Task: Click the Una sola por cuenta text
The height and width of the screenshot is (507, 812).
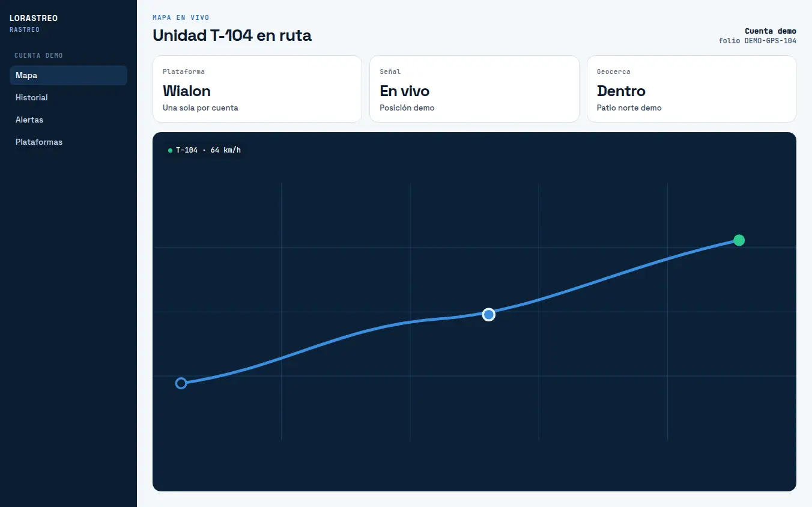Action: [x=201, y=108]
